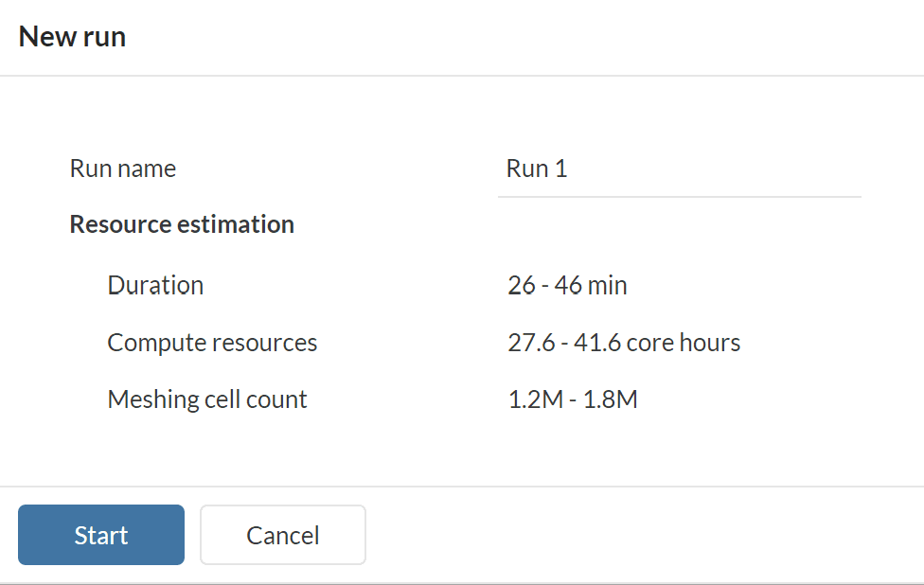Click the 'New run' dialog title

pos(72,37)
